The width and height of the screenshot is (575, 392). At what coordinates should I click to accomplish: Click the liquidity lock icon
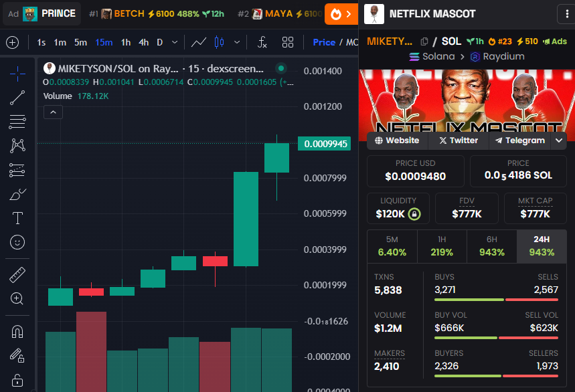point(414,214)
